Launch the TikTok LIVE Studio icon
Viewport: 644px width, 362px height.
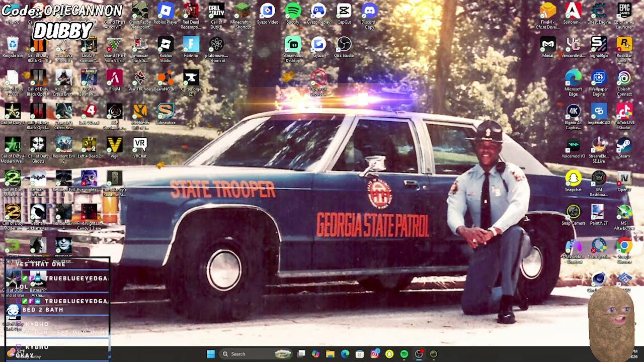tap(624, 117)
